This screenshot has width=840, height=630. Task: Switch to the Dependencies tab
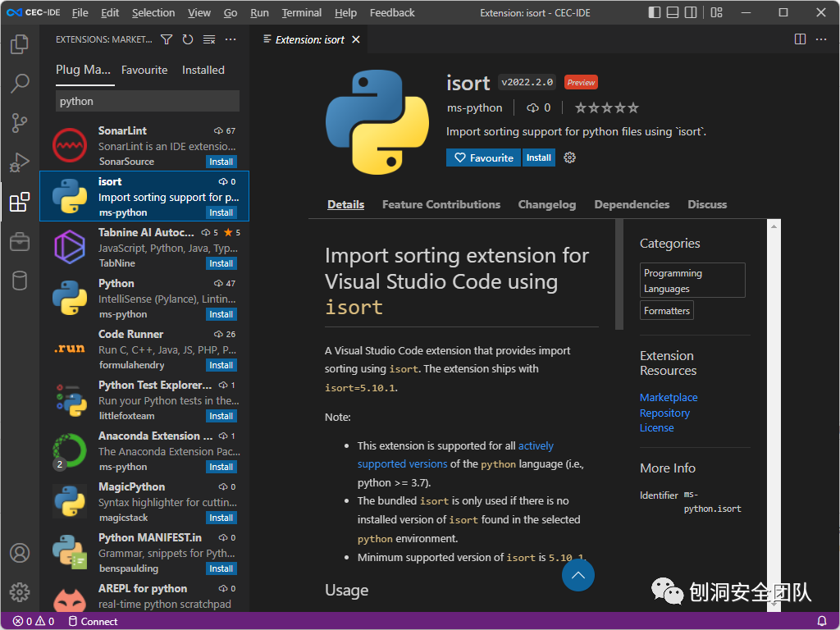click(x=632, y=204)
